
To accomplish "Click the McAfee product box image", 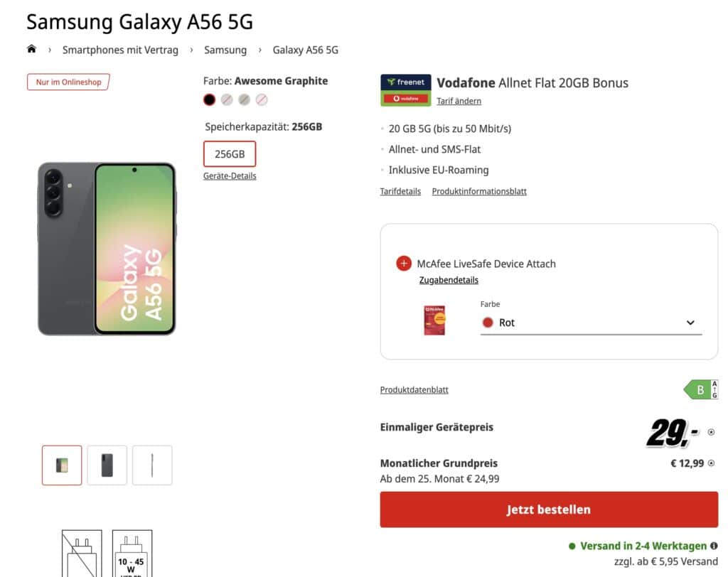I will [434, 320].
